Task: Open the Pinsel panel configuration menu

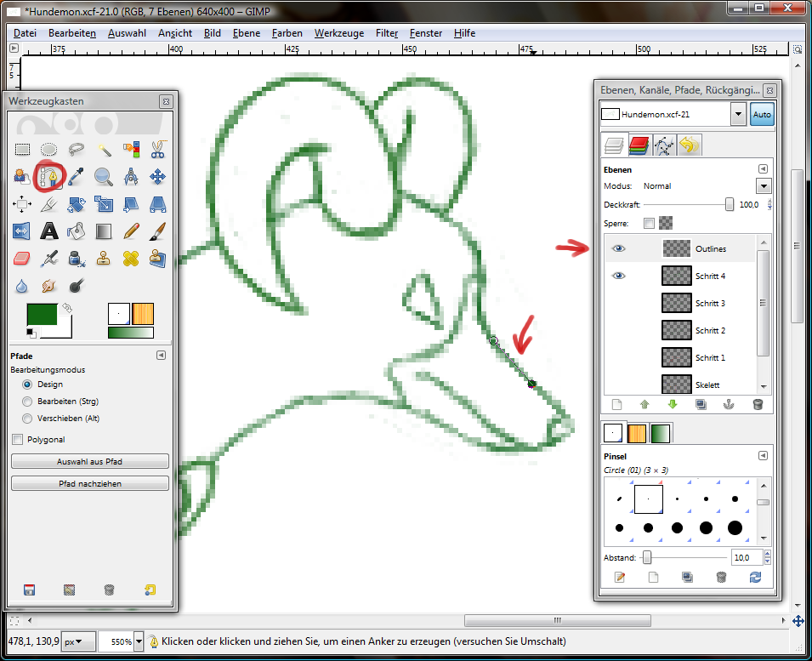Action: 763,455
